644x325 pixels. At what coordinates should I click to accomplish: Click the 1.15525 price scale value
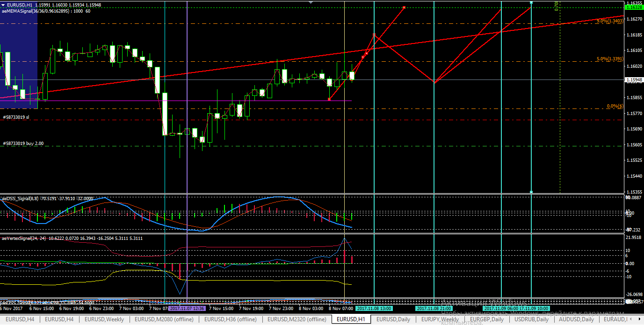point(635,160)
